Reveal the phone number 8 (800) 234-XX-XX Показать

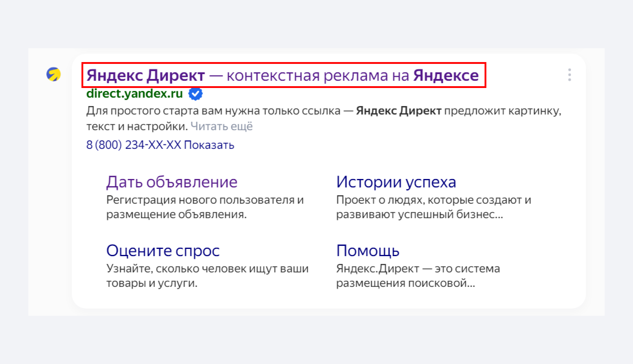pyautogui.click(x=160, y=145)
